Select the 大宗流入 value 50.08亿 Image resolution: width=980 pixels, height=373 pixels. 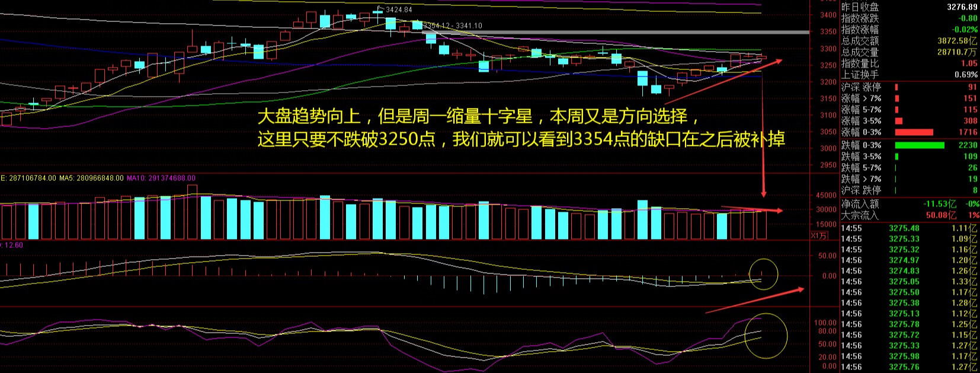[x=941, y=215]
